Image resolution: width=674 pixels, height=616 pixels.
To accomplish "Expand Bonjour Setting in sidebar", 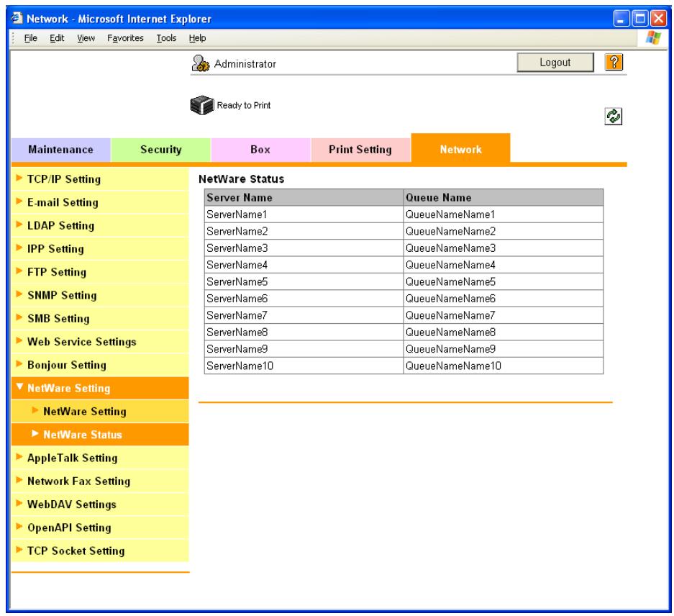I will (x=100, y=365).
